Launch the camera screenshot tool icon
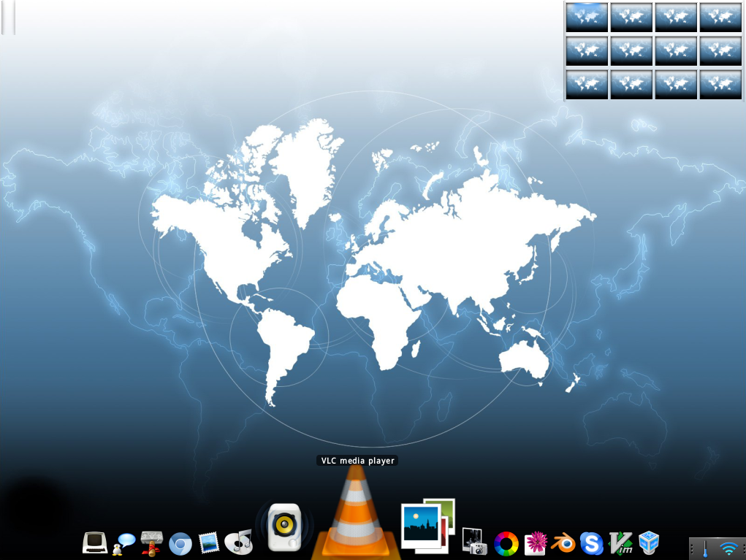Screen dimensions: 746x560 [x=474, y=541]
